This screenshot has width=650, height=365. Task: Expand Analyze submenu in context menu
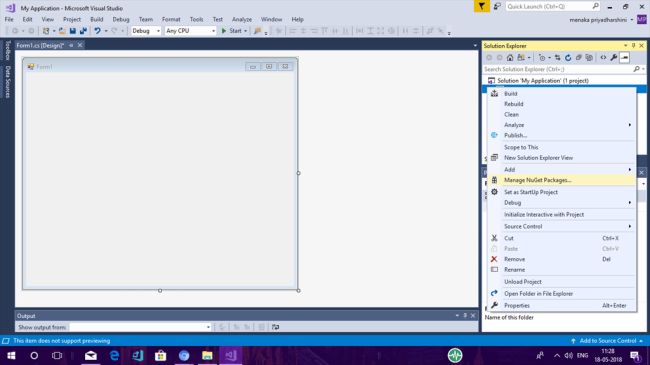point(562,125)
